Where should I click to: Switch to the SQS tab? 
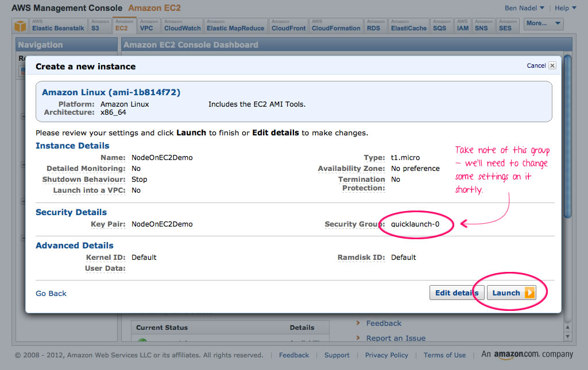click(x=442, y=26)
